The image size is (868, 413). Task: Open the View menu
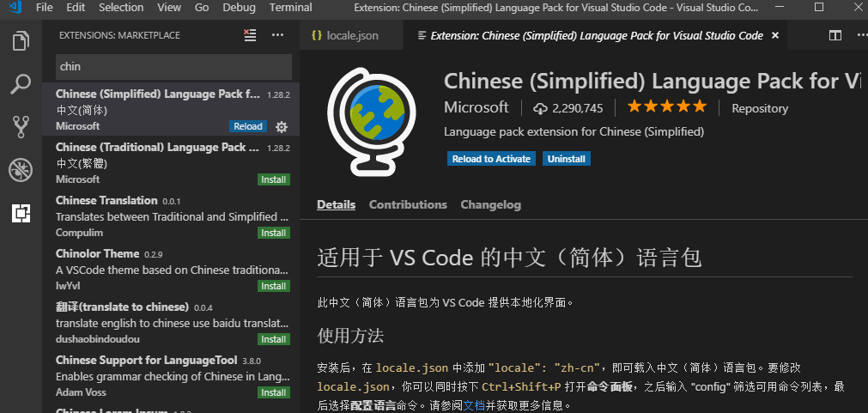click(x=169, y=8)
